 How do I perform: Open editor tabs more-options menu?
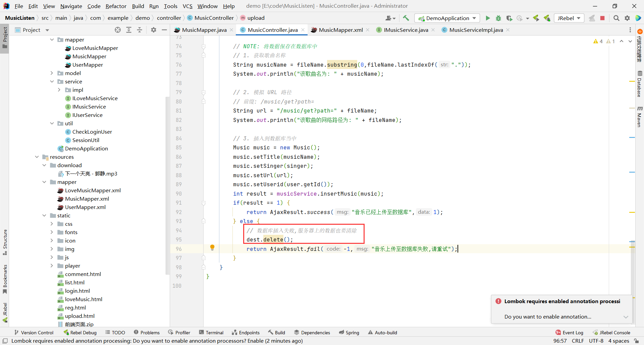(630, 30)
